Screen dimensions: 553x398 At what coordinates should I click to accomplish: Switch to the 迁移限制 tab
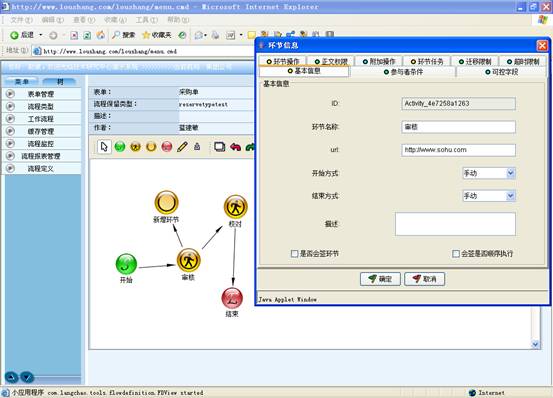pyautogui.click(x=475, y=61)
